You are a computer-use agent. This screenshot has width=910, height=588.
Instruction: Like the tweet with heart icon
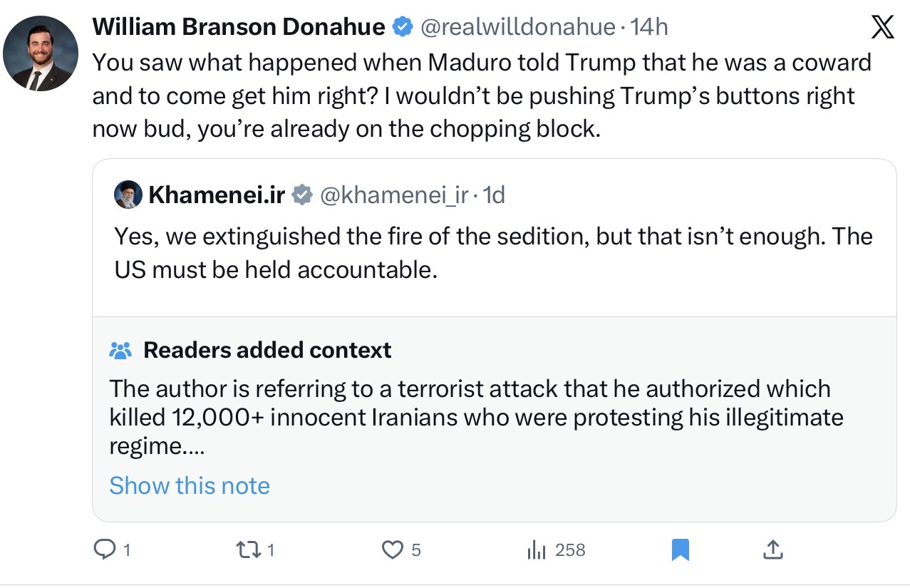tap(393, 550)
